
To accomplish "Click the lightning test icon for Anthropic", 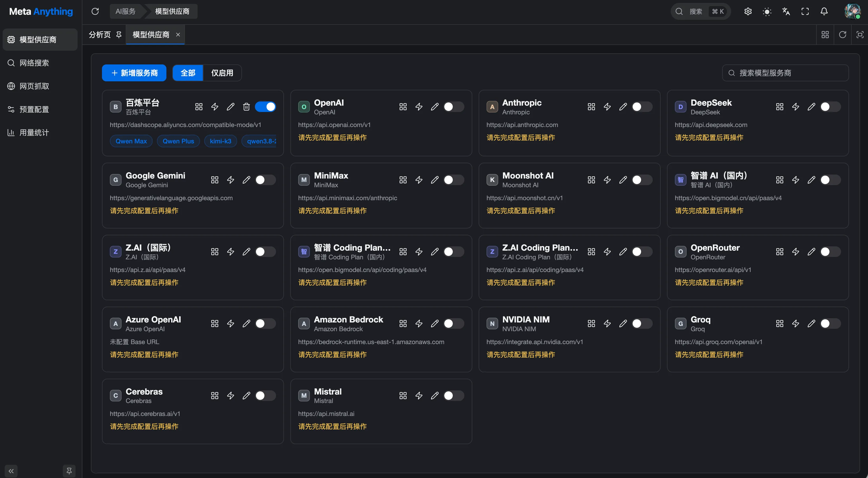I will click(607, 107).
